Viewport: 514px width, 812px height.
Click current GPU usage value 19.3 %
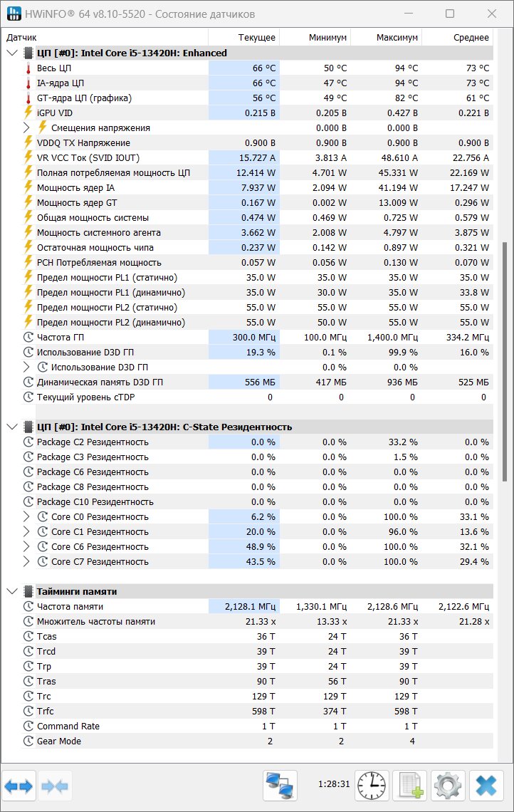(x=261, y=352)
